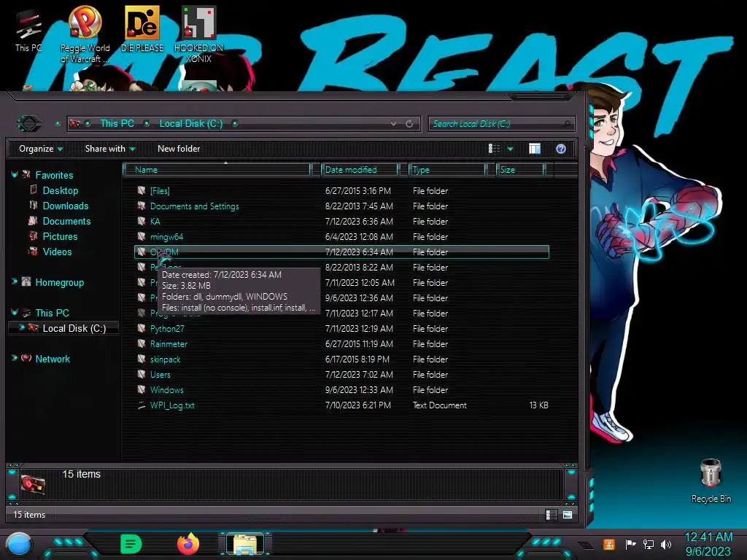Select the Users folder

coord(341,374)
